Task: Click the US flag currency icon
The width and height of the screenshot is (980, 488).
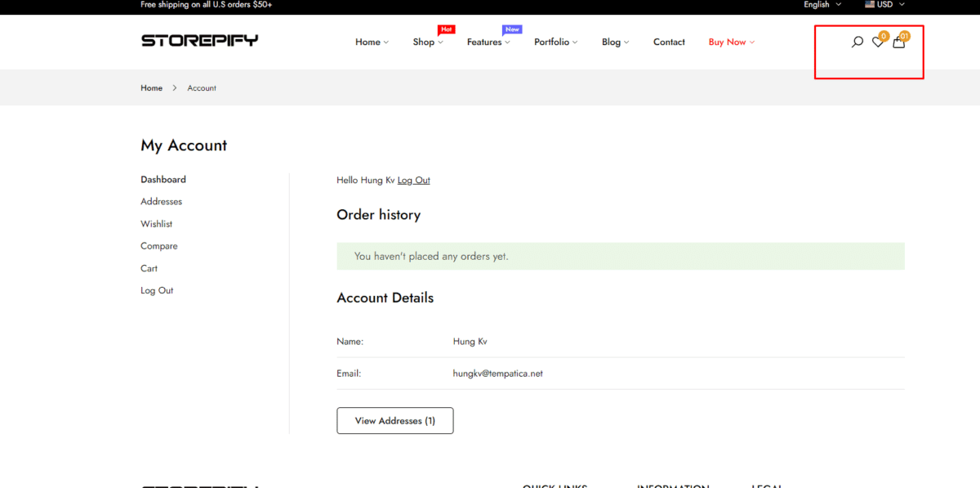Action: [870, 4]
